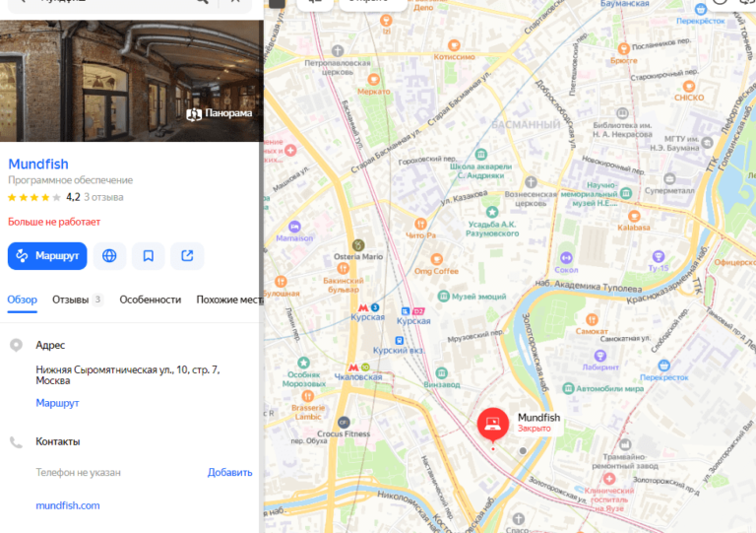Screen dimensions: 756x533
Task: Click the website globe icon button
Action: pyautogui.click(x=109, y=256)
